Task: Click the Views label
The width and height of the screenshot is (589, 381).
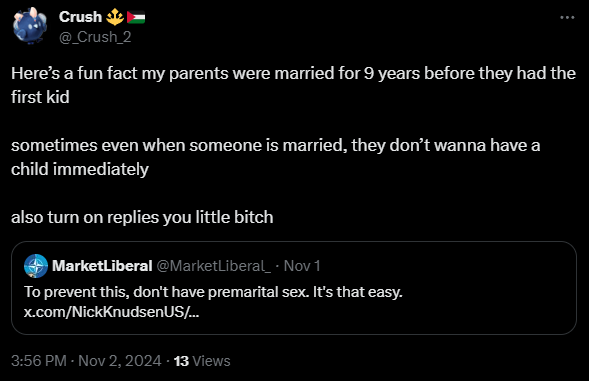Action: (x=211, y=361)
